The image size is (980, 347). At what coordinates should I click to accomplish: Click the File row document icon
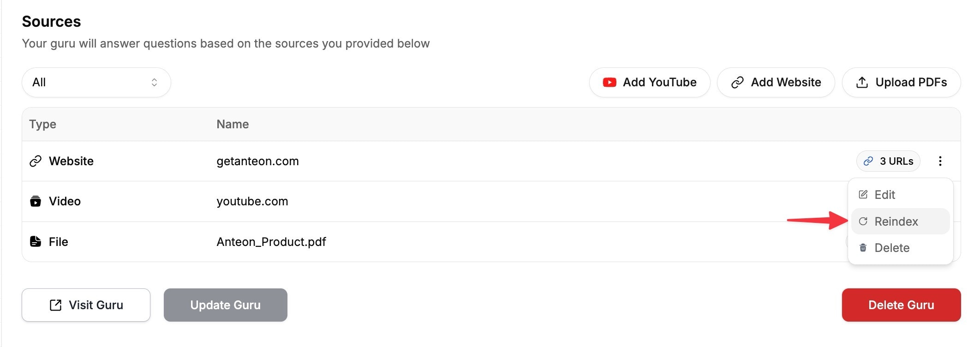coord(36,241)
